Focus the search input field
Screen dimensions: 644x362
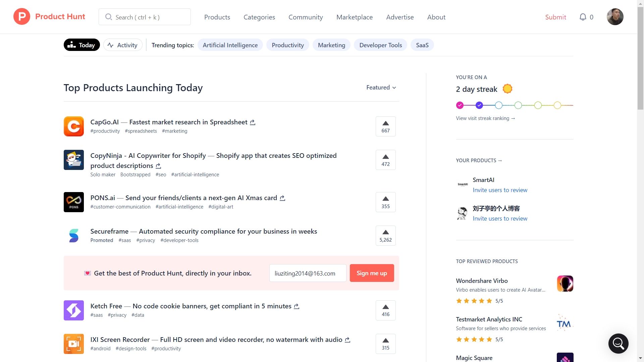click(x=145, y=17)
